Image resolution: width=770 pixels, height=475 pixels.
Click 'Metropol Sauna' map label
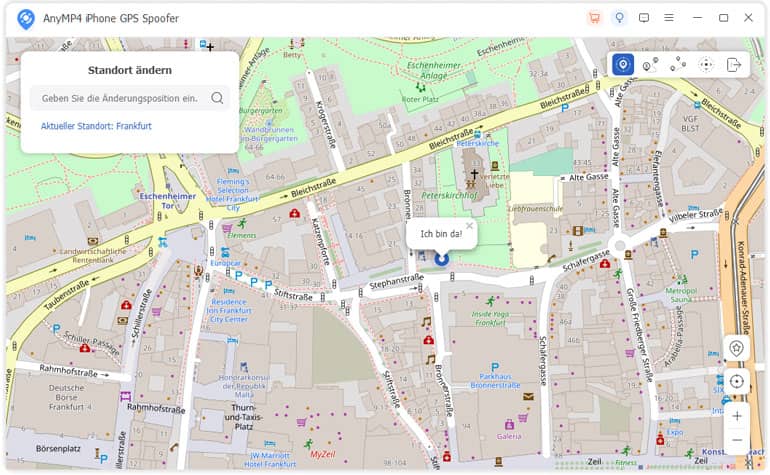click(x=681, y=295)
